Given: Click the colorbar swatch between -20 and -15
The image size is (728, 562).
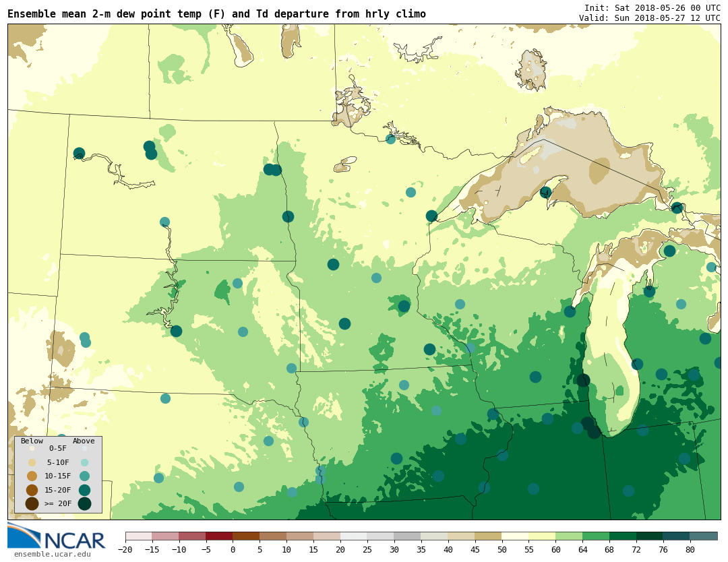Looking at the screenshot, I should click(139, 536).
